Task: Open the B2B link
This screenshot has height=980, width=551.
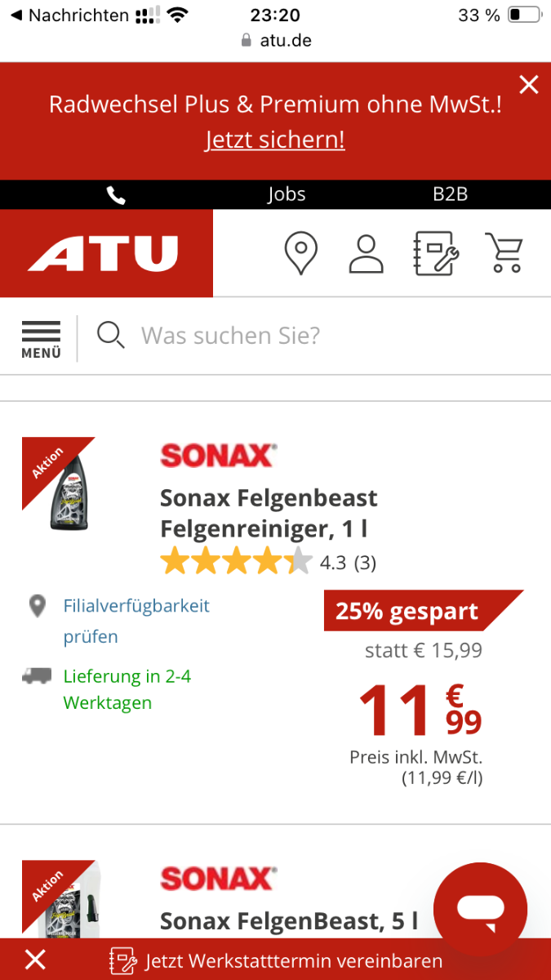Action: pos(450,194)
